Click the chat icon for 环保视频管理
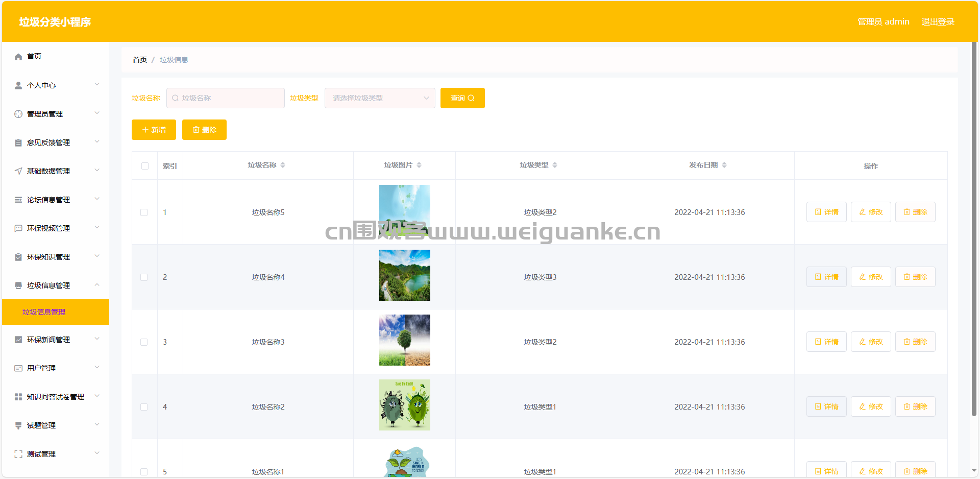The image size is (980, 479). click(x=18, y=228)
